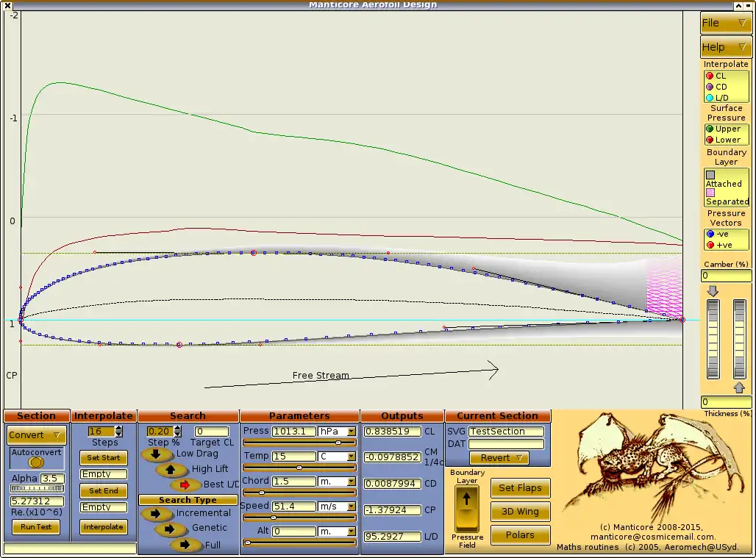756x558 pixels.
Task: Open the Convert dropdown in Section panel
Action: [x=35, y=434]
